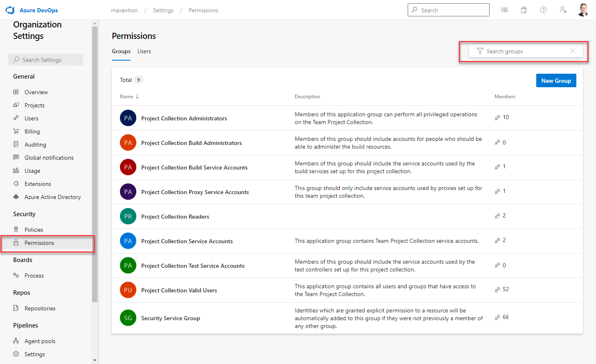This screenshot has height=364, width=596.
Task: Click the member count 66
Action: pyautogui.click(x=506, y=317)
